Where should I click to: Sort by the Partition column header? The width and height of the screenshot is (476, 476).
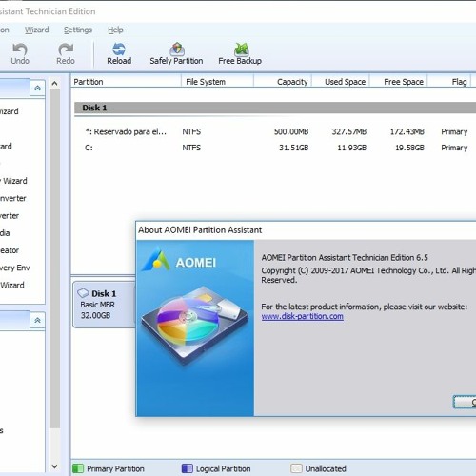point(126,82)
